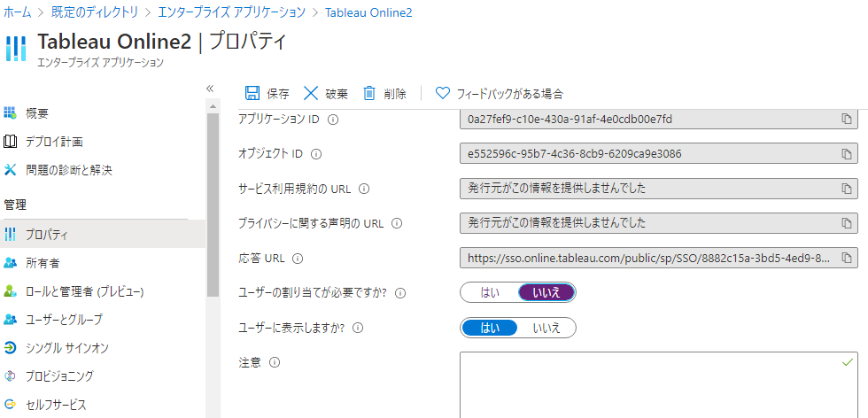Click the Save (保存) floppy disk icon
The image size is (868, 418).
252,93
